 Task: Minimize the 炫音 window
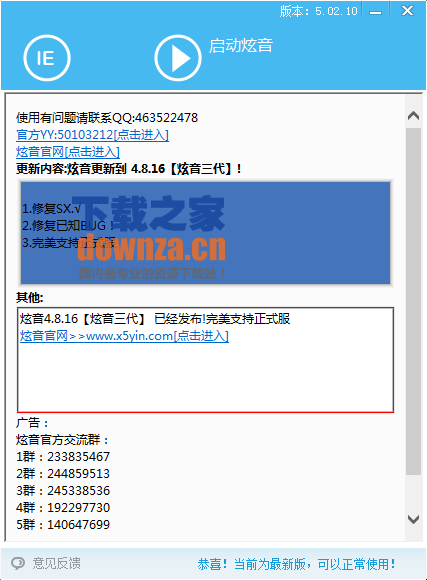tap(376, 11)
